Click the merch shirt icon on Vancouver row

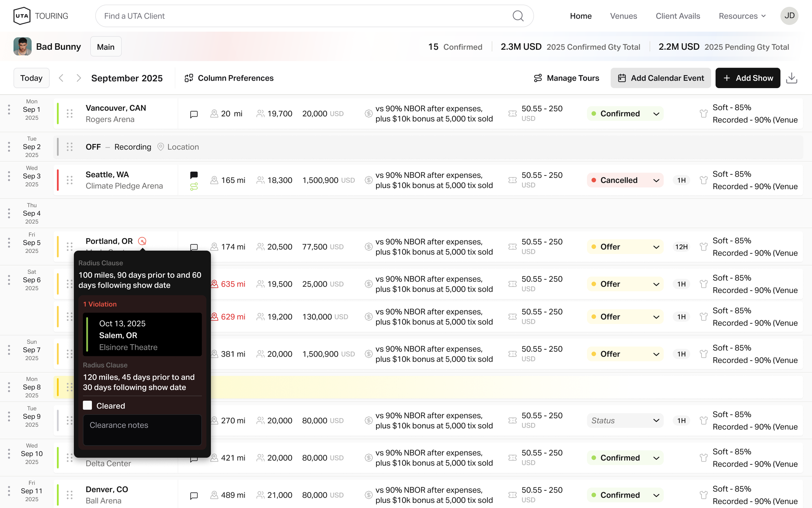(x=704, y=113)
